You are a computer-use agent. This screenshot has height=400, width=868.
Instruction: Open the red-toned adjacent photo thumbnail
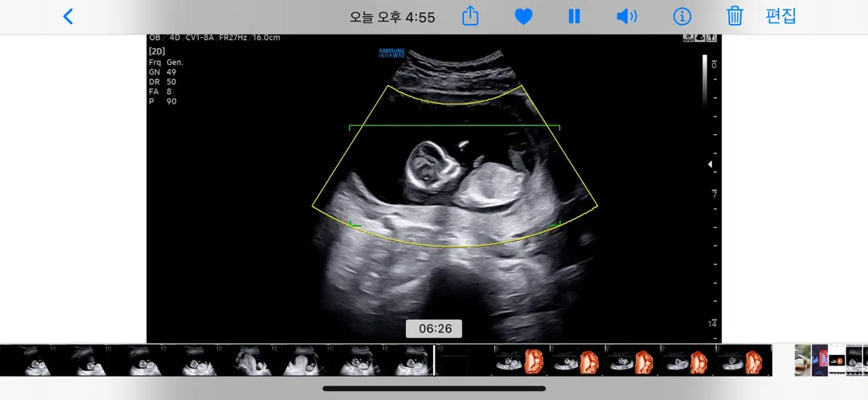pos(820,360)
